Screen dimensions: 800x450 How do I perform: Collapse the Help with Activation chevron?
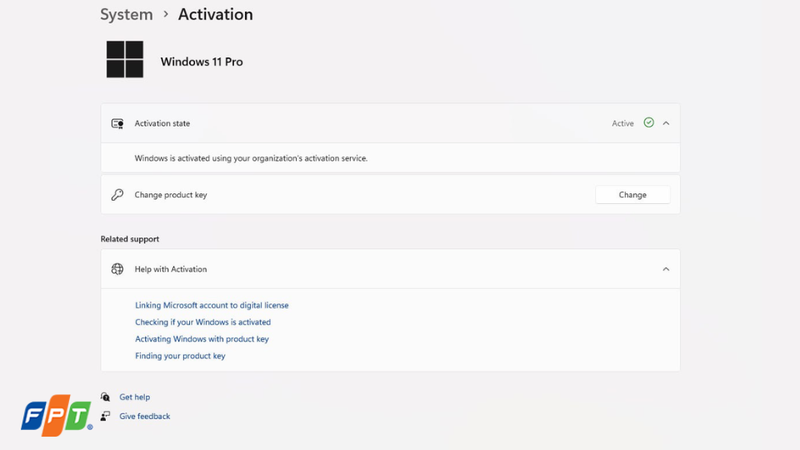tap(666, 269)
